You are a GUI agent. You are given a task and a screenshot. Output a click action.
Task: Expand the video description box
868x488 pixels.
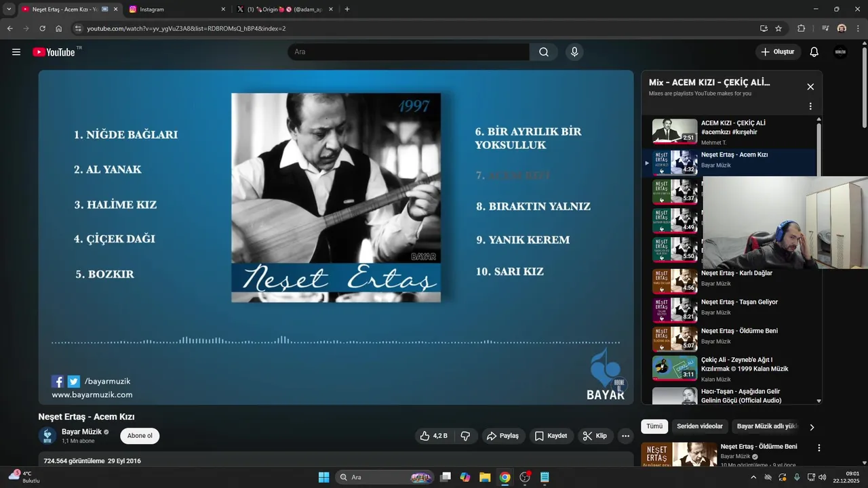tap(336, 460)
